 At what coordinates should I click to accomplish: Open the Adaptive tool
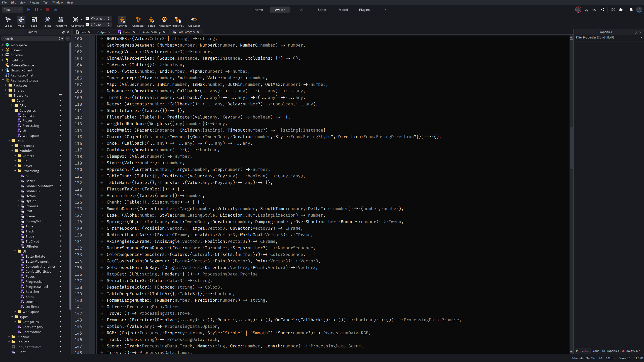178,22
